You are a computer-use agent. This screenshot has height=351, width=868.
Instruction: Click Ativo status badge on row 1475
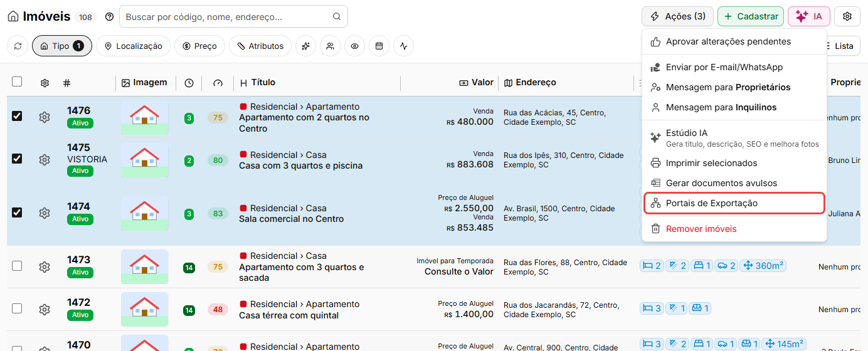tap(80, 170)
